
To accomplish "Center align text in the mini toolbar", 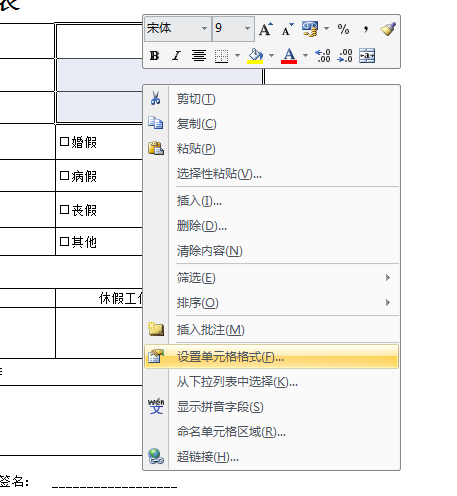I will pyautogui.click(x=199, y=56).
